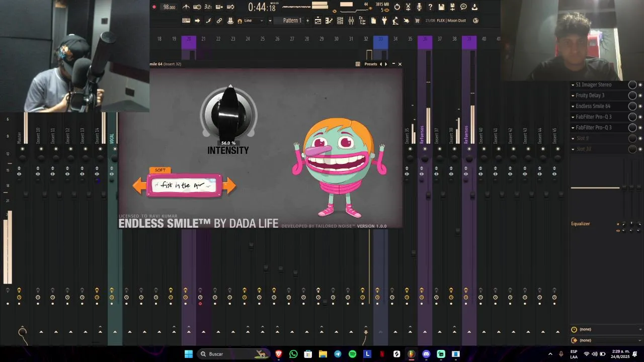The width and height of the screenshot is (644, 362).
Task: Toggle Endless Smile 64 enable switch
Action: pyautogui.click(x=640, y=106)
